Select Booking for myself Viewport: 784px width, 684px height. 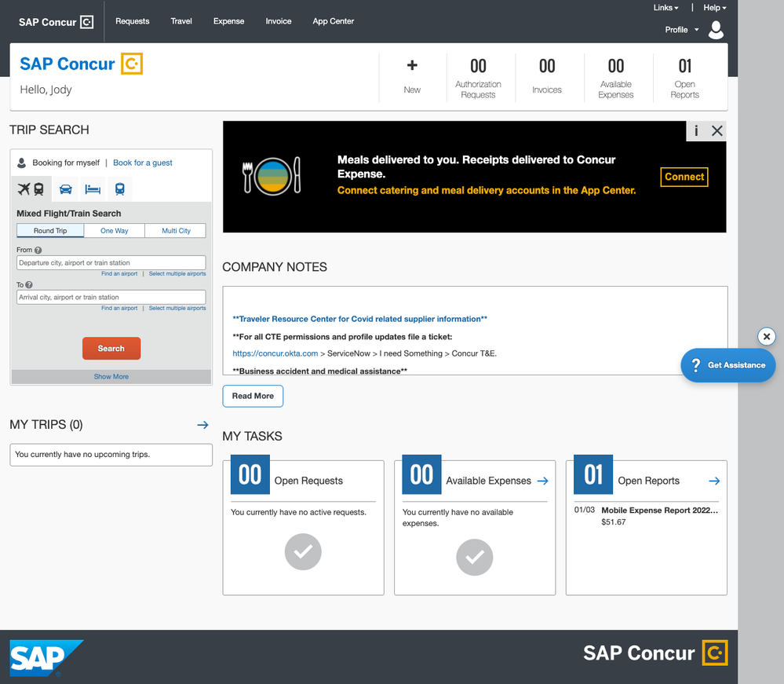coord(66,163)
